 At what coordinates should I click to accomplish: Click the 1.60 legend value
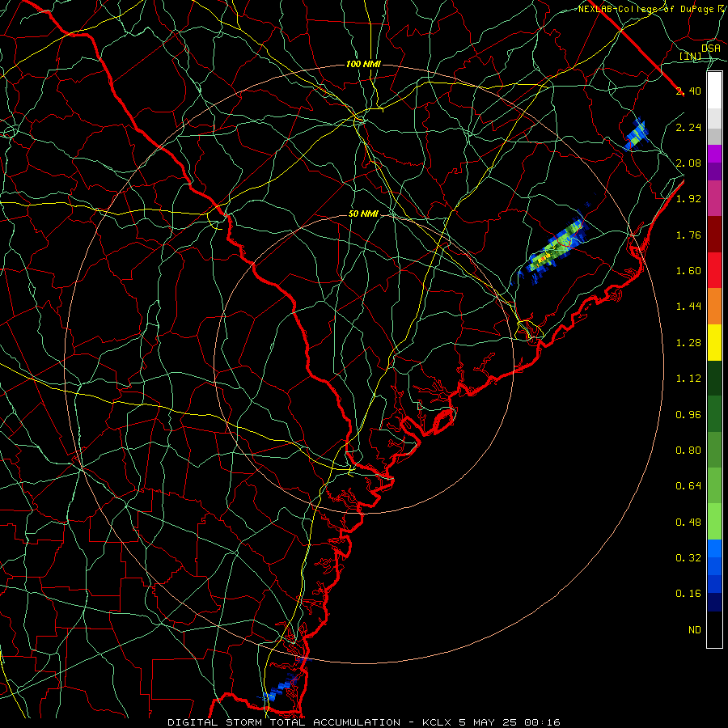tap(688, 271)
